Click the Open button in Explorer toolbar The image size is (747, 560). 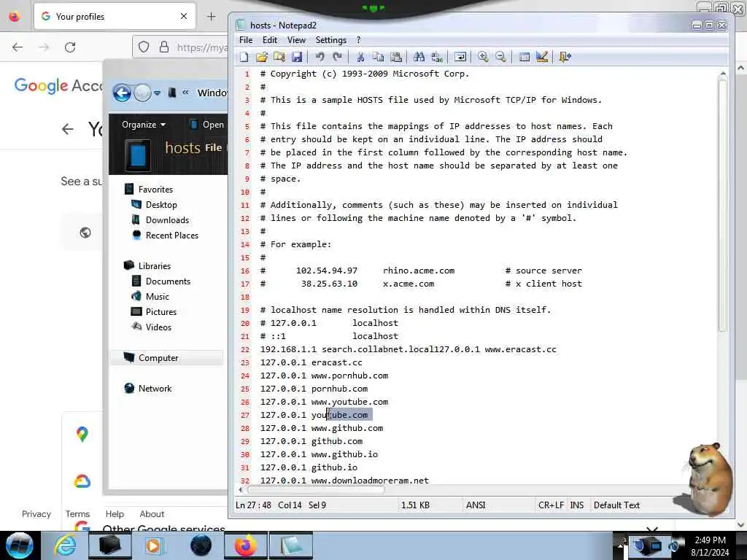point(206,125)
